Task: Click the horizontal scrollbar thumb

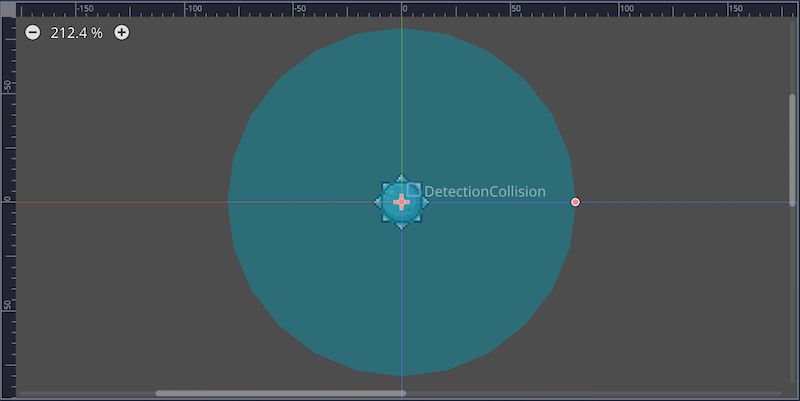Action: point(281,393)
